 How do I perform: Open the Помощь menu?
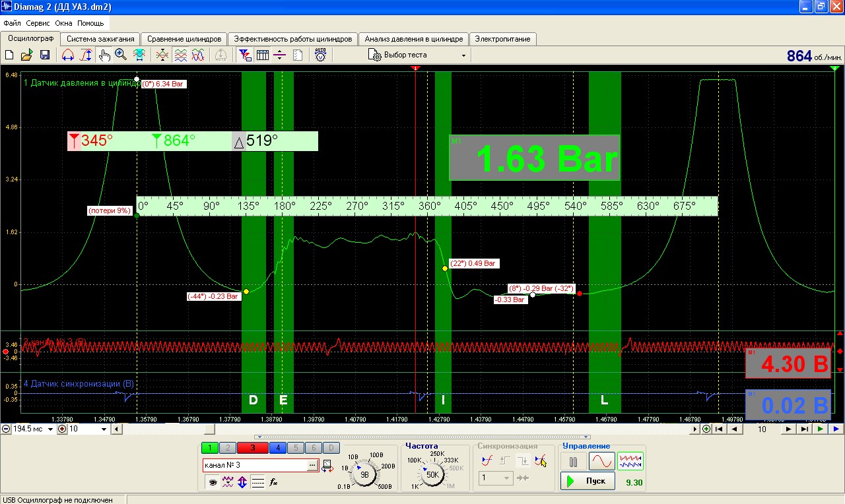click(90, 23)
